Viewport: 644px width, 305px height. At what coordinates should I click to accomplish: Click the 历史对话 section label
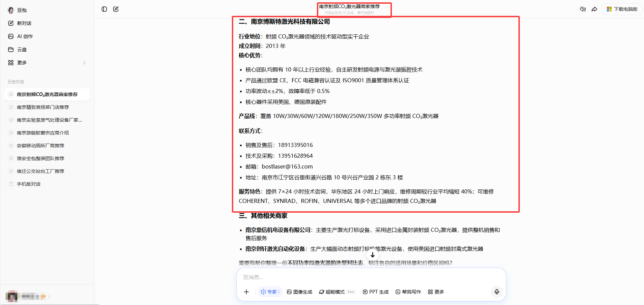(x=16, y=82)
